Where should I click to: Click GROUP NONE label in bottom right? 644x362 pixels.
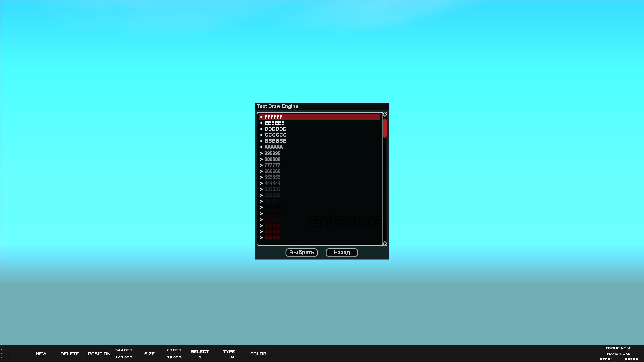pyautogui.click(x=619, y=348)
